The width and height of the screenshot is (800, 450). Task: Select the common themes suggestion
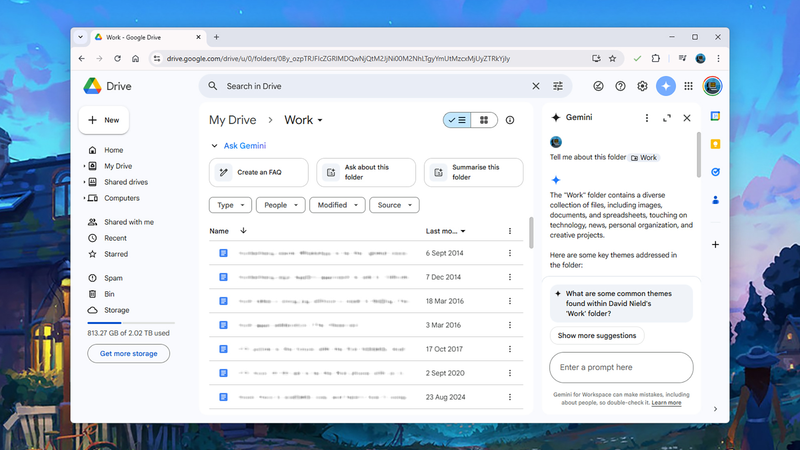tap(621, 304)
